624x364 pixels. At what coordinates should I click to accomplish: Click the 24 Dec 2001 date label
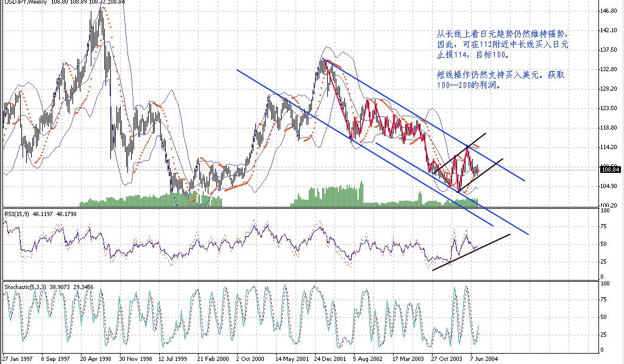pyautogui.click(x=330, y=359)
